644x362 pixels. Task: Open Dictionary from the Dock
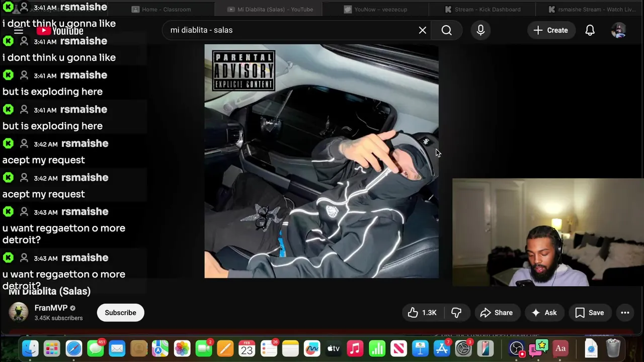(560, 348)
